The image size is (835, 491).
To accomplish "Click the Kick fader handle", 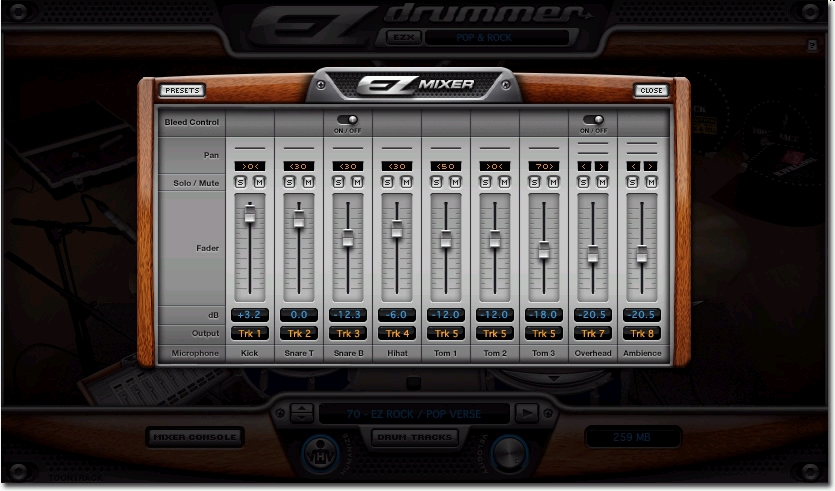I will click(250, 212).
